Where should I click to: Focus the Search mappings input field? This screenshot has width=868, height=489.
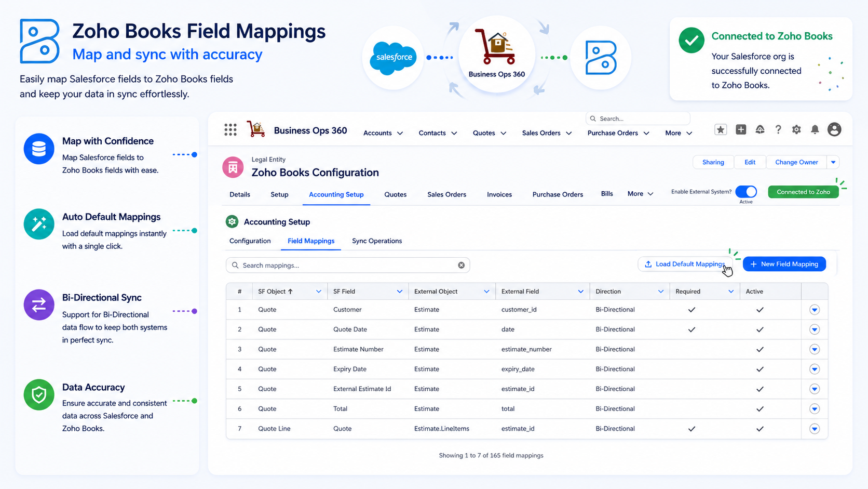(x=348, y=265)
